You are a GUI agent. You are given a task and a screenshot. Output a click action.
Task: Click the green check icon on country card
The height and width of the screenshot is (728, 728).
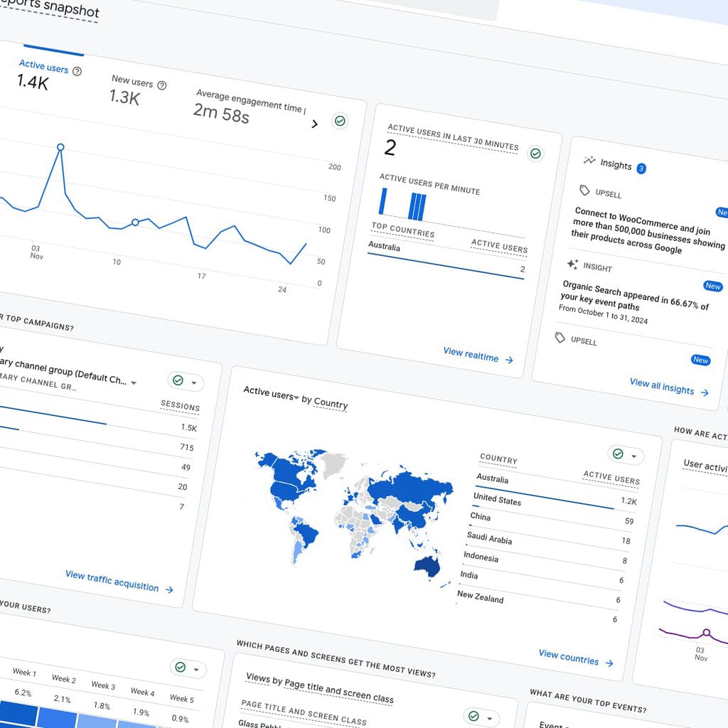tap(618, 454)
